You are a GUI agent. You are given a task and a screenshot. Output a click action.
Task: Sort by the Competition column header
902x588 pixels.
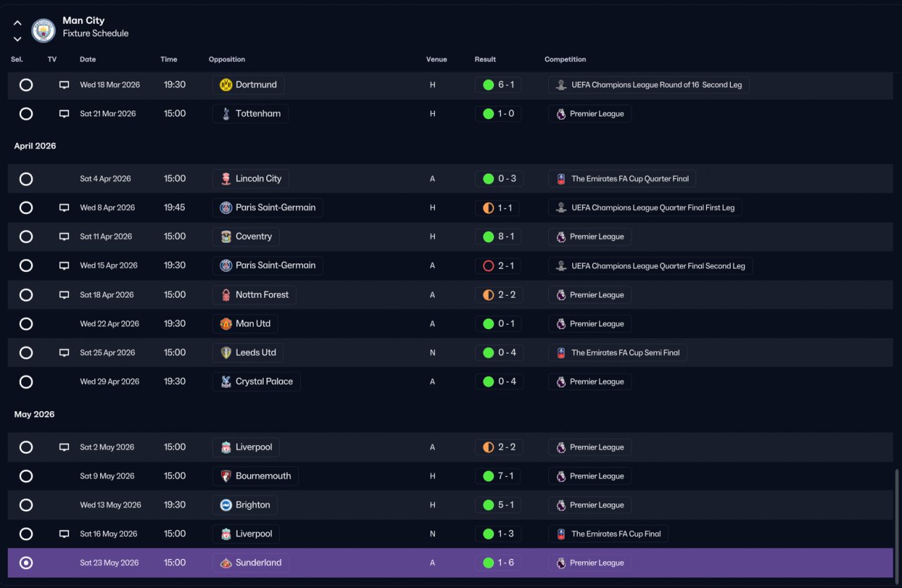(x=565, y=59)
